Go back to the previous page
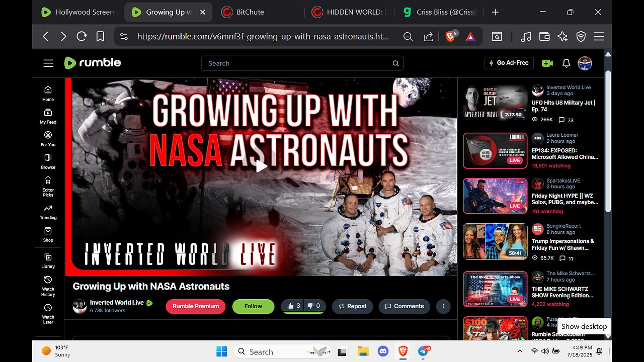Viewport: 644px width, 362px height. coord(46,36)
